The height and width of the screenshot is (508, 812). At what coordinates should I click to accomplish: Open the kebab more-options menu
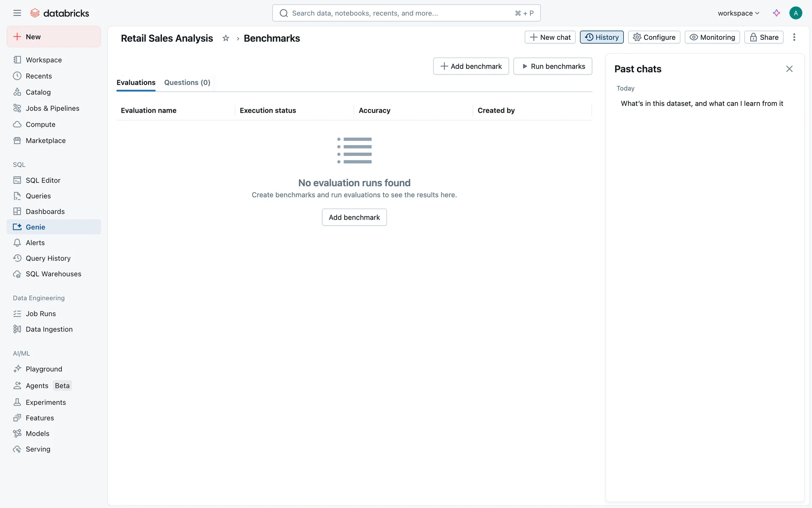click(x=794, y=37)
